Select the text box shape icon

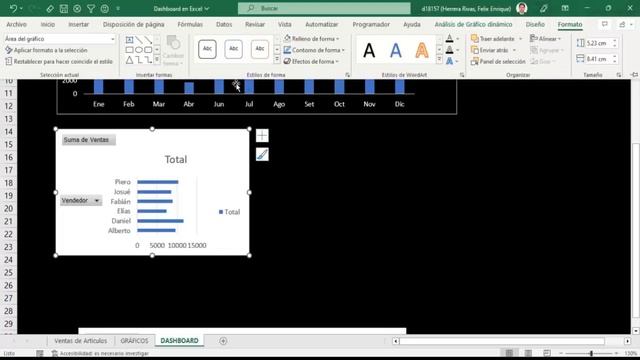click(129, 40)
